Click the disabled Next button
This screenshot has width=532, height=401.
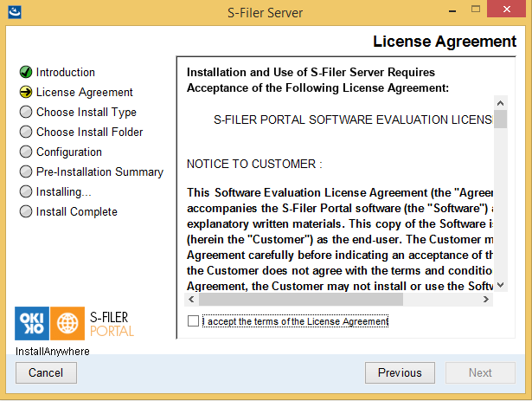(480, 372)
